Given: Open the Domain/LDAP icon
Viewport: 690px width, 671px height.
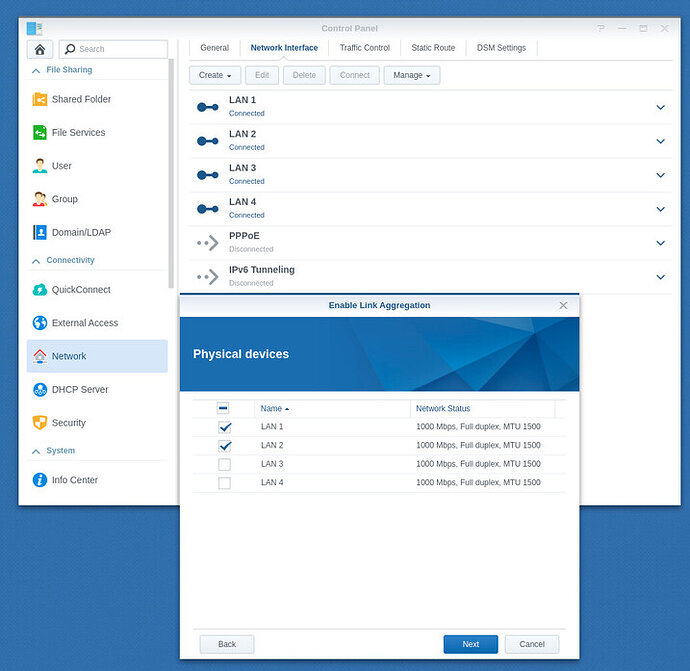Looking at the screenshot, I should click(40, 232).
